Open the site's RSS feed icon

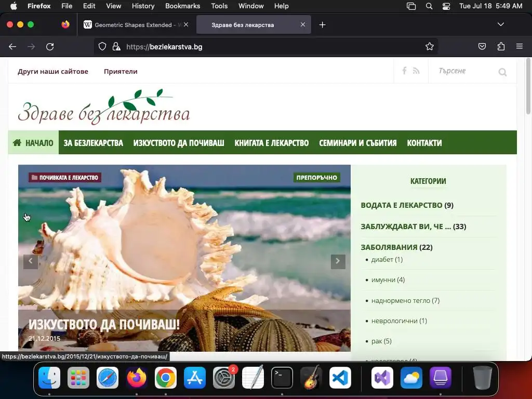click(416, 71)
